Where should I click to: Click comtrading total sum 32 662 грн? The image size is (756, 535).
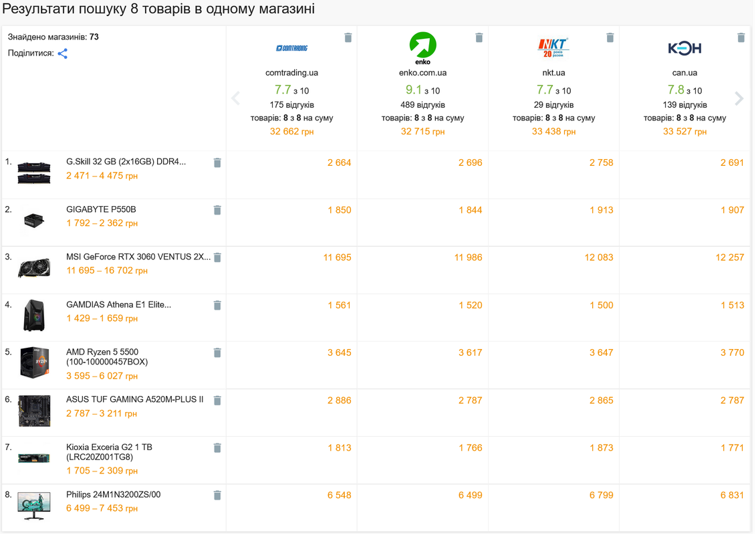point(292,132)
